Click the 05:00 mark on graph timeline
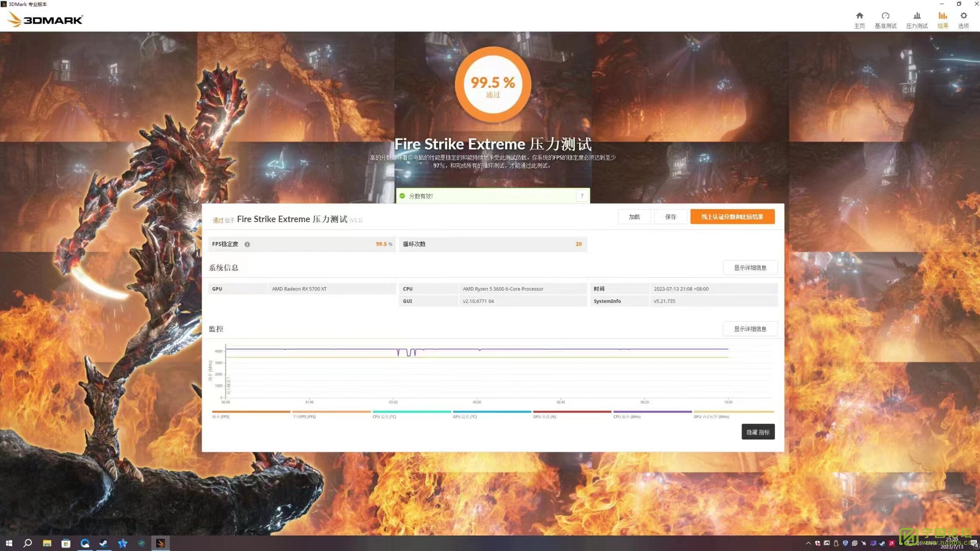Image resolution: width=980 pixels, height=551 pixels. (477, 402)
